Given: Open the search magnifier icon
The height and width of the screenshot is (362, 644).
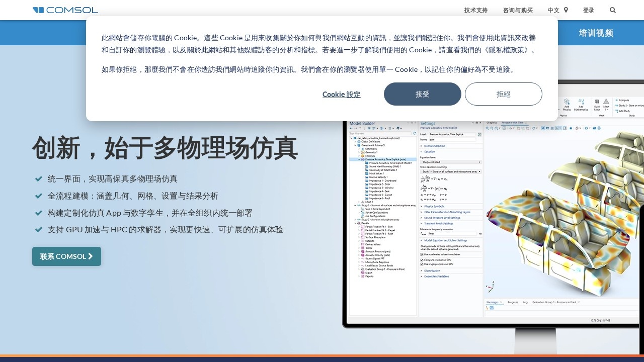Looking at the screenshot, I should tap(612, 10).
